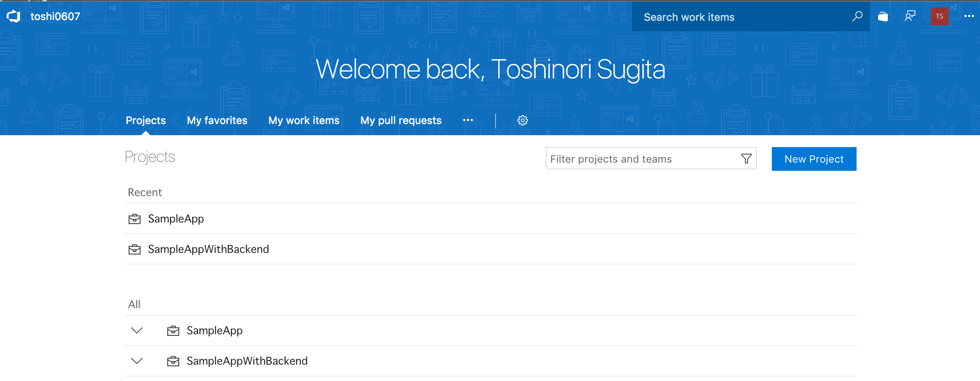Screen dimensions: 980x381
Task: Switch to the My pull requests tab
Action: 401,120
